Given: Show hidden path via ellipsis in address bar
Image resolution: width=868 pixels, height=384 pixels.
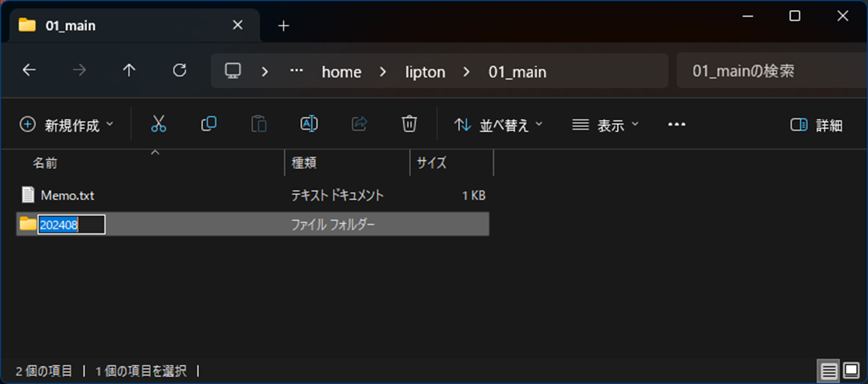Looking at the screenshot, I should click(296, 71).
